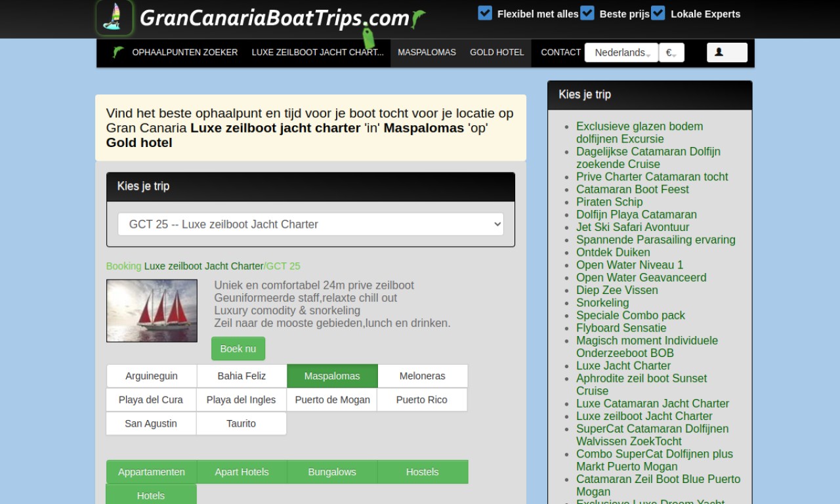
Task: Open Dolfijn Playa Catamaran link
Action: pyautogui.click(x=637, y=215)
